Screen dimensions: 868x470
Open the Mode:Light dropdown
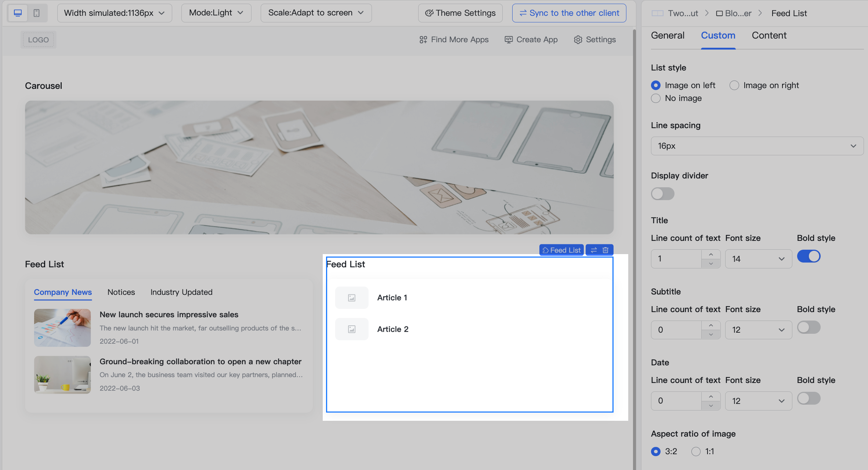coord(216,12)
